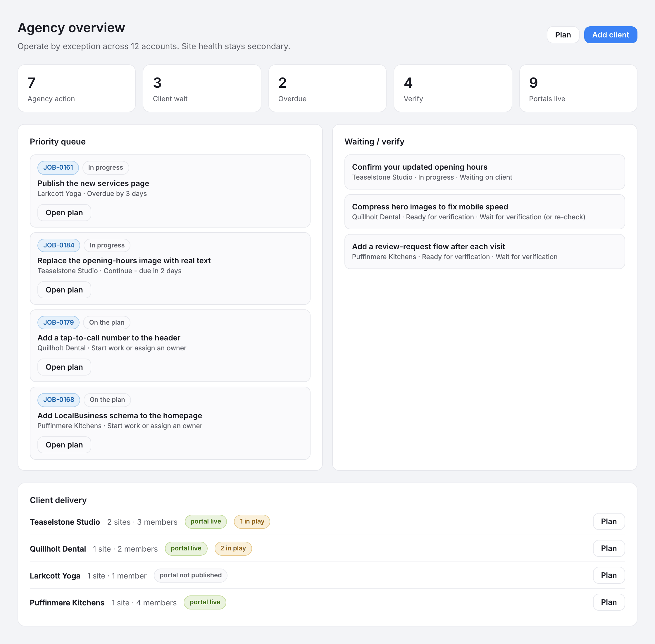655x644 pixels.
Task: Click Quillholt Dental's portal live badge
Action: click(186, 548)
